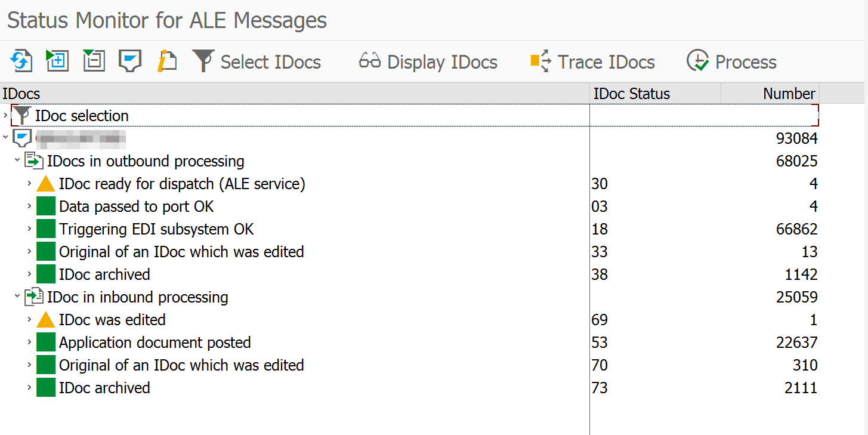Screen dimensions: 868x435
Task: Click the Display IDocs glasses button
Action: (428, 62)
